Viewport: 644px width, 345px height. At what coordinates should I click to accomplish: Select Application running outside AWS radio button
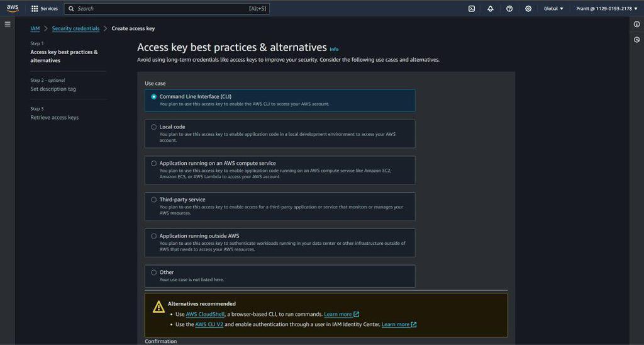click(153, 236)
